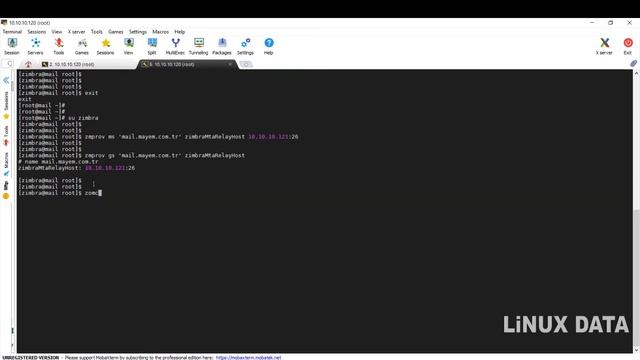
Task: Open the Packages toolbar icon
Action: 222,46
